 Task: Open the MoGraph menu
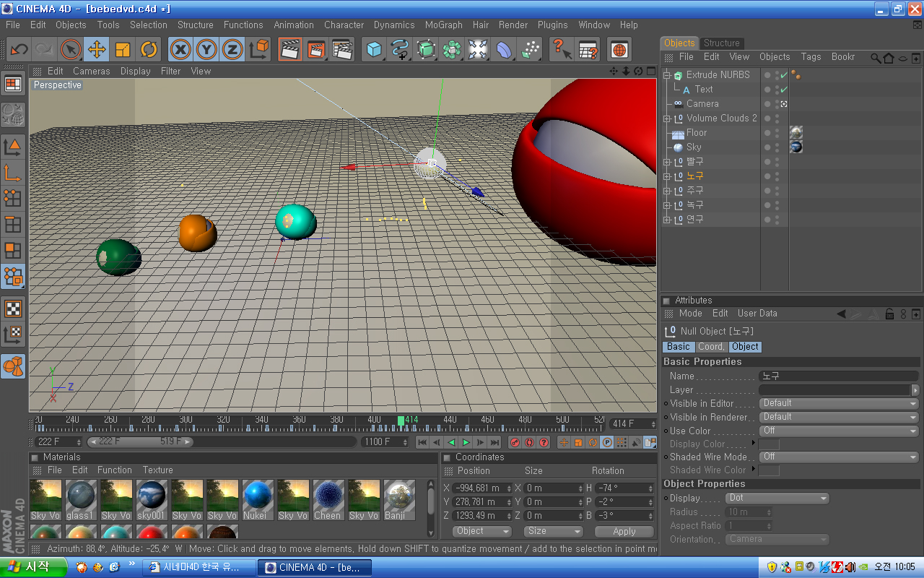click(x=443, y=25)
